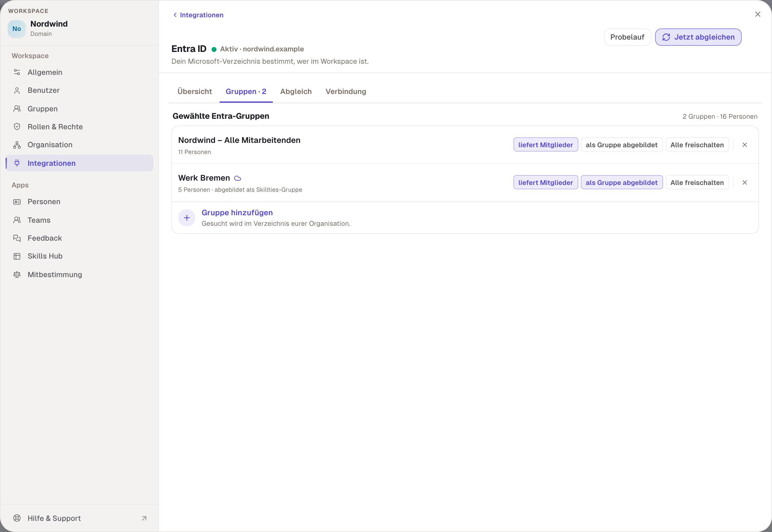
Task: Click the Gruppe hinzufügen link
Action: pyautogui.click(x=237, y=213)
